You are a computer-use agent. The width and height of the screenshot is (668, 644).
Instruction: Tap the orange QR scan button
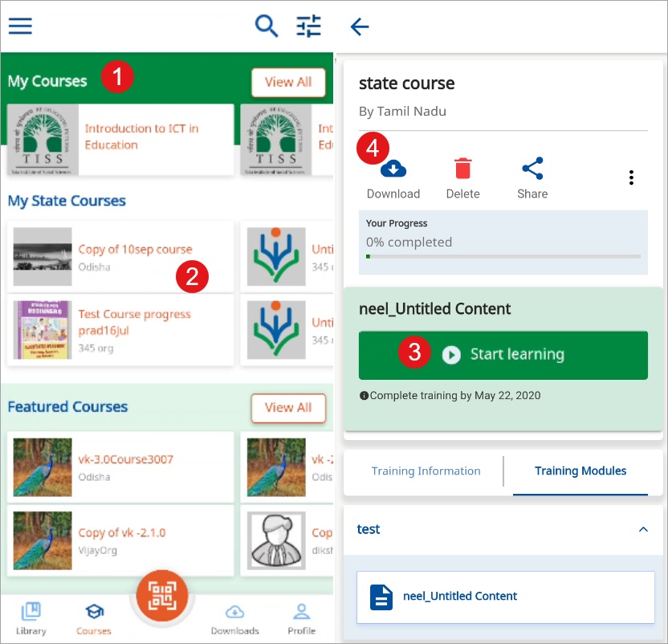pyautogui.click(x=161, y=595)
